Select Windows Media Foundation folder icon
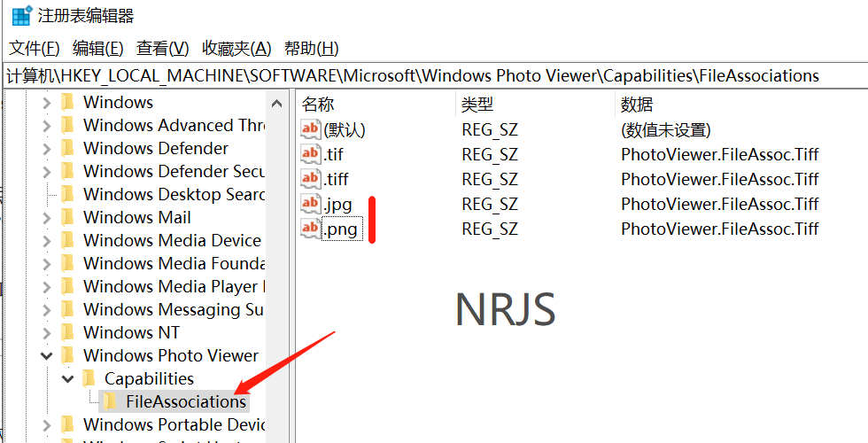 pos(67,263)
